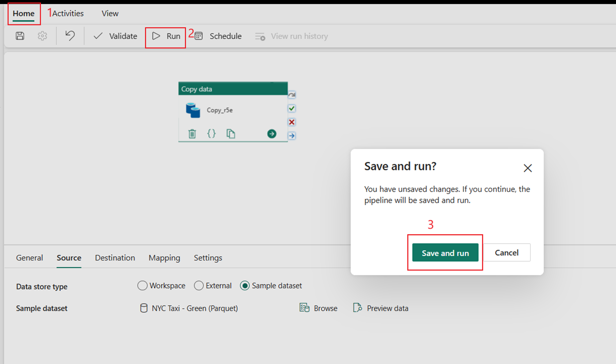Click the Save disk icon in toolbar
The width and height of the screenshot is (616, 364).
[x=20, y=36]
